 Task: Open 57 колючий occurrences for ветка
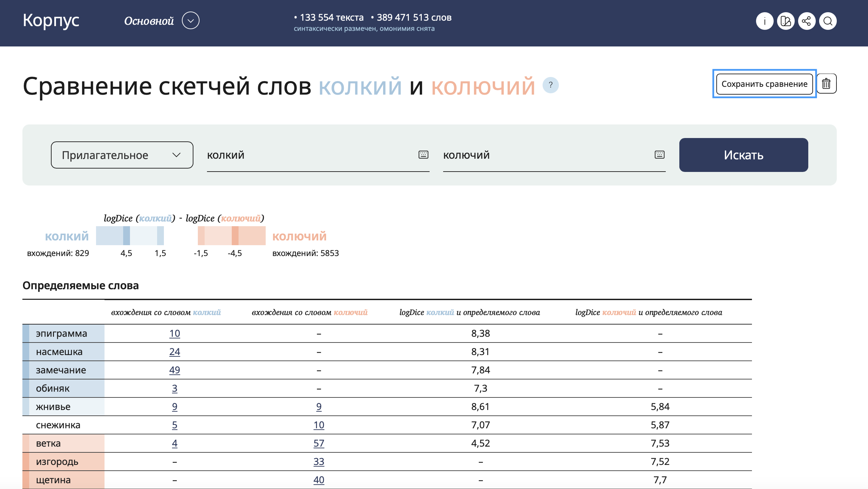point(319,443)
